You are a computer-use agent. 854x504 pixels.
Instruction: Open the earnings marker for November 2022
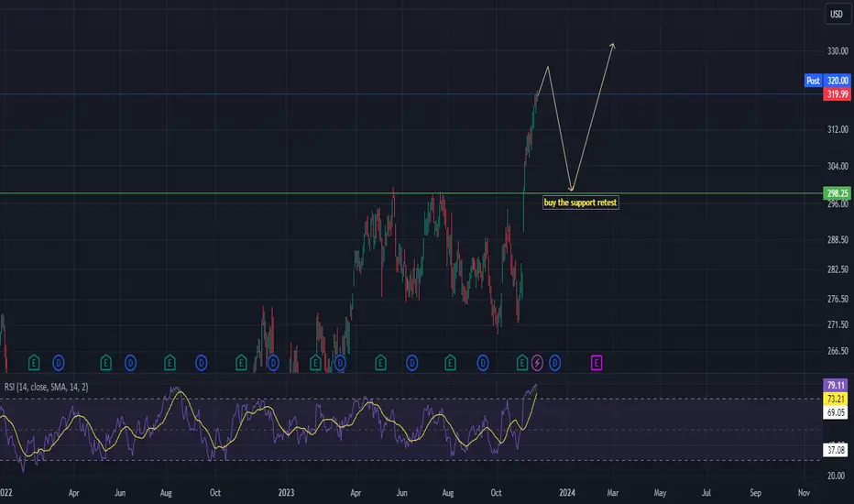point(241,362)
